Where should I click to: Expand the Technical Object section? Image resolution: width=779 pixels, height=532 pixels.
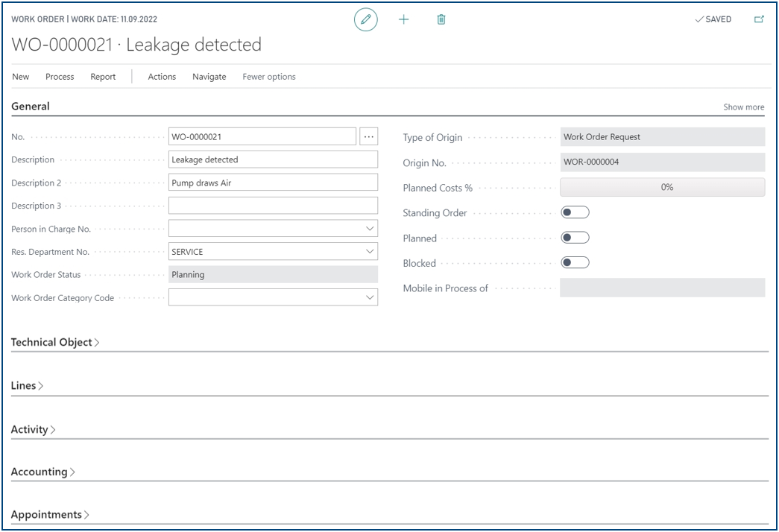click(55, 342)
